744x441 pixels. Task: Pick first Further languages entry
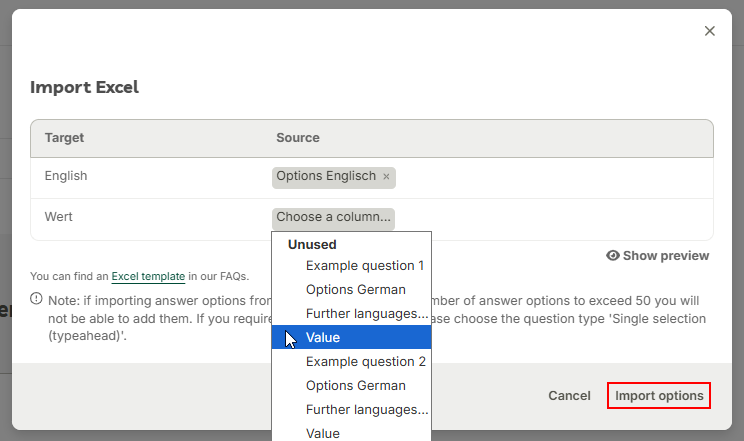coord(352,314)
